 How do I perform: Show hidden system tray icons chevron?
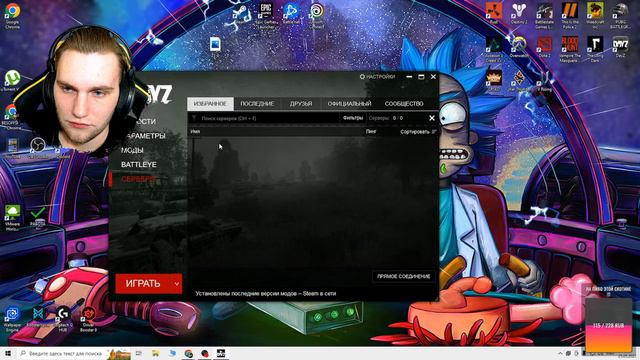[x=560, y=353]
